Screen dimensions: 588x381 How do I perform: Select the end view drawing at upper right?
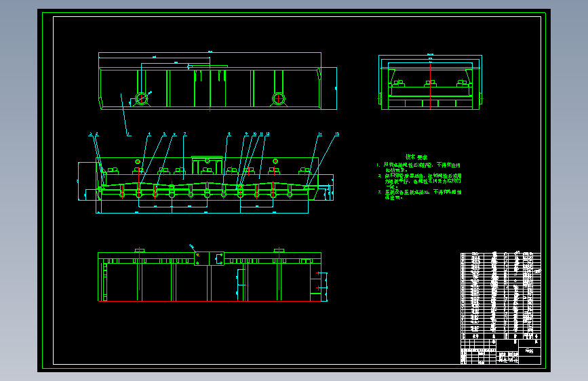430,82
